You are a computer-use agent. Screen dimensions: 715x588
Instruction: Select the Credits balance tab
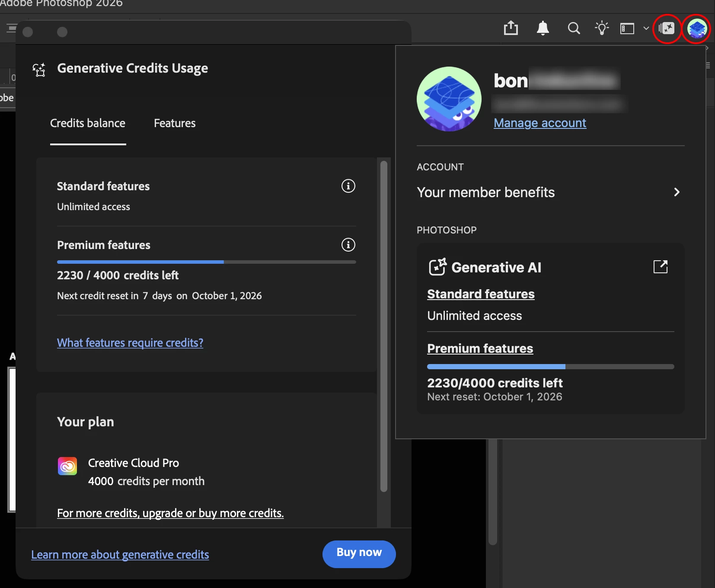coord(88,123)
